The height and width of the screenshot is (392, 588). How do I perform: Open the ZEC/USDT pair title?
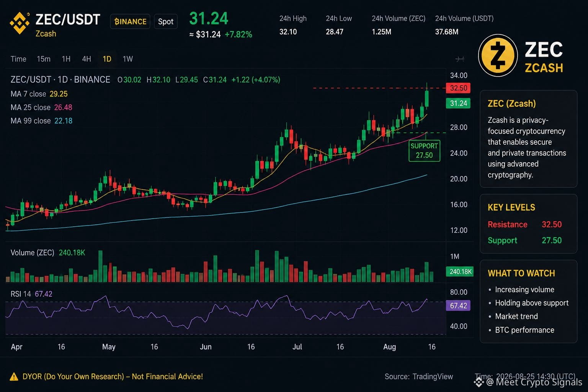(68, 19)
